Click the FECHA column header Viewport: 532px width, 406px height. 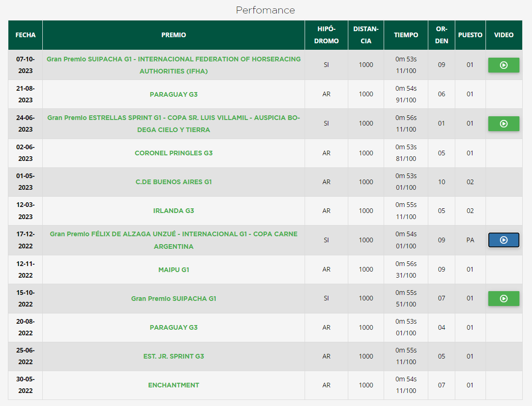click(26, 35)
